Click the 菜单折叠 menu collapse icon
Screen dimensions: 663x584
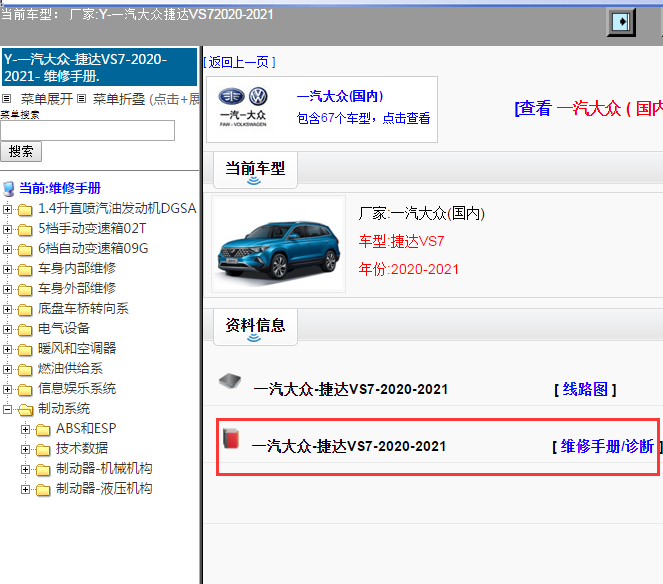coord(82,99)
